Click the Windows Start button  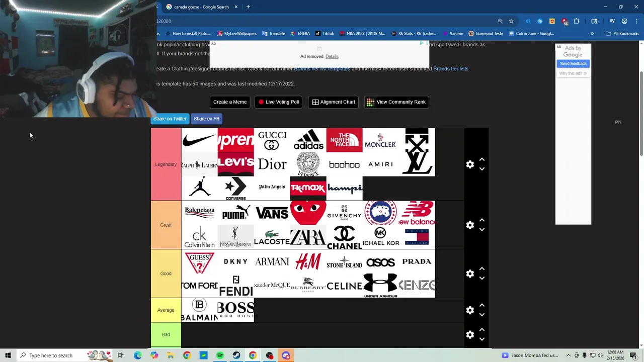point(8,355)
